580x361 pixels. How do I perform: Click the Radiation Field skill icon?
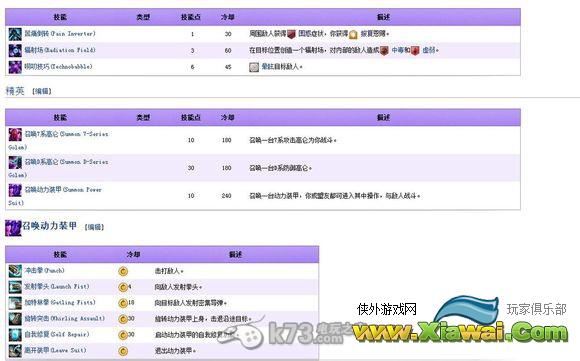coord(15,50)
